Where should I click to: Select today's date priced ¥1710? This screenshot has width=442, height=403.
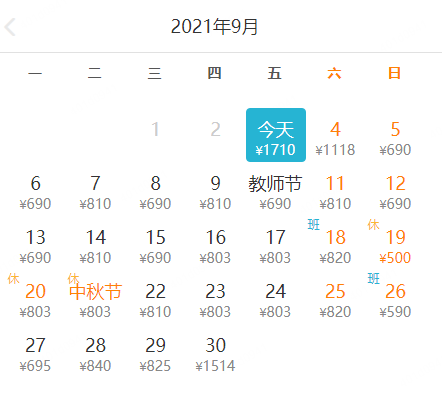276,135
